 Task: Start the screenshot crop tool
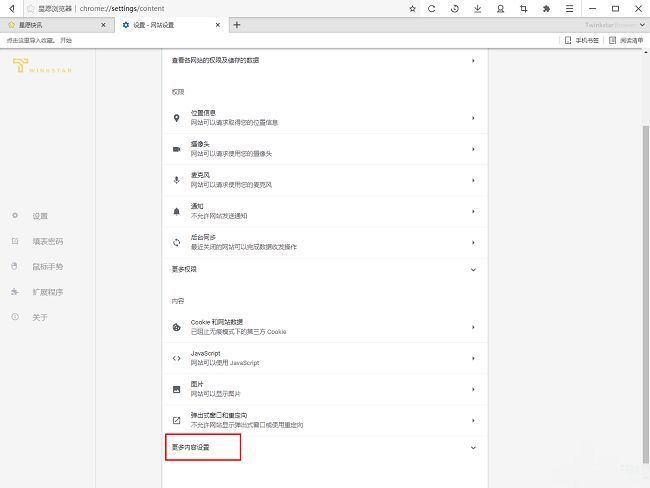524,9
